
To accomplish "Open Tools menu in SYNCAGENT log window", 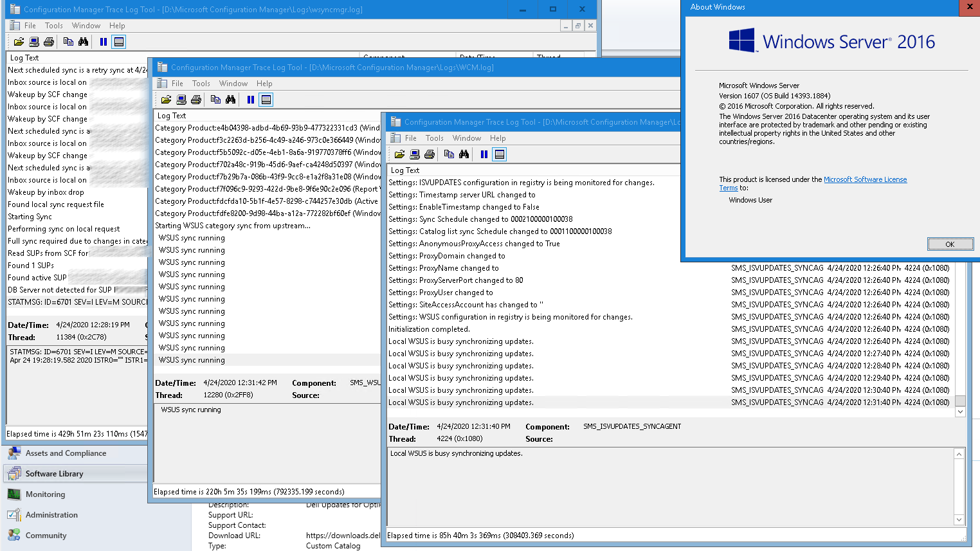I will pyautogui.click(x=435, y=138).
